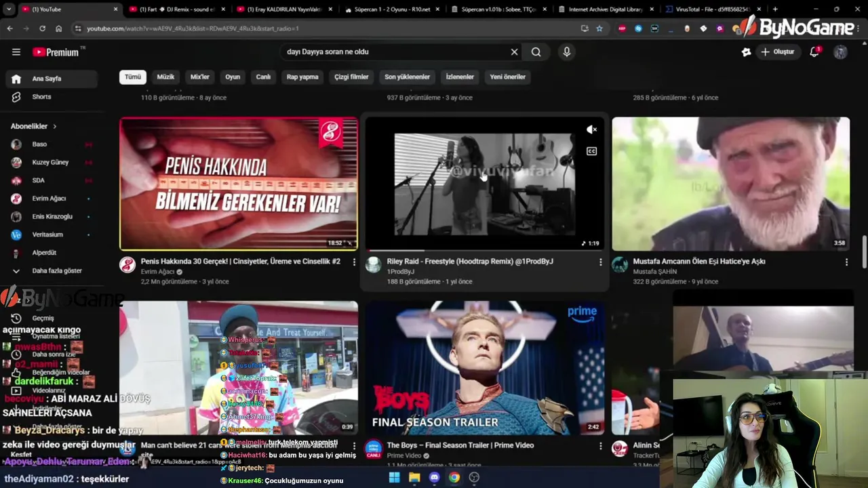
Task: Open the Alperdút subscription
Action: [52, 253]
